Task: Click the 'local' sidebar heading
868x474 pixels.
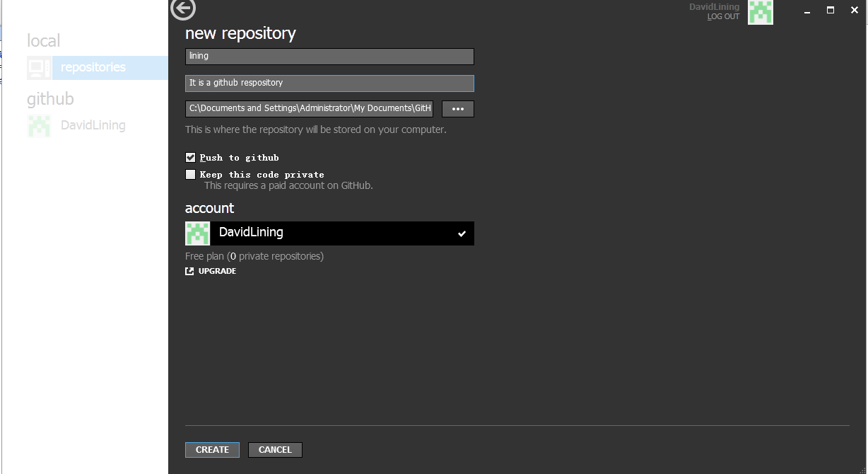Action: 44,41
